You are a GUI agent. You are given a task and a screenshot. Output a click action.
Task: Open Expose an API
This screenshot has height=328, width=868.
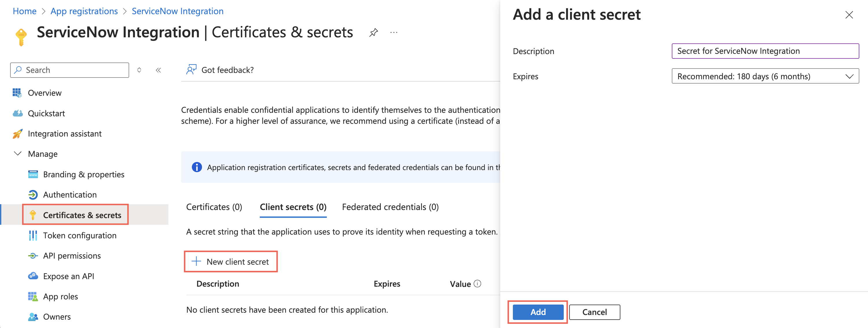click(68, 276)
